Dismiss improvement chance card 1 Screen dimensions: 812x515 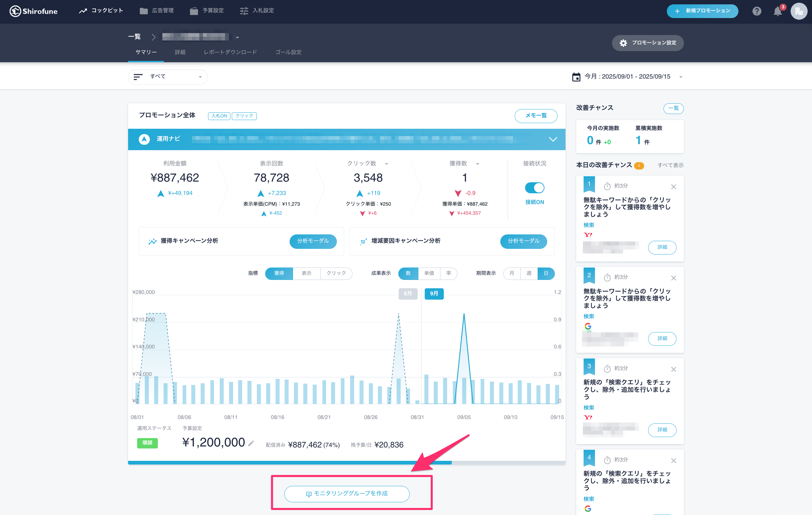674,187
